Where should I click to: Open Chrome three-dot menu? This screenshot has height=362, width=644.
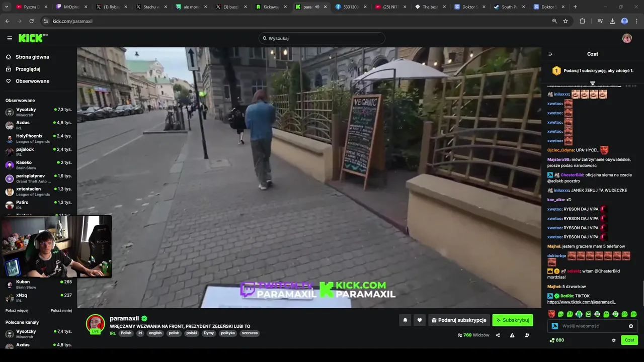637,21
